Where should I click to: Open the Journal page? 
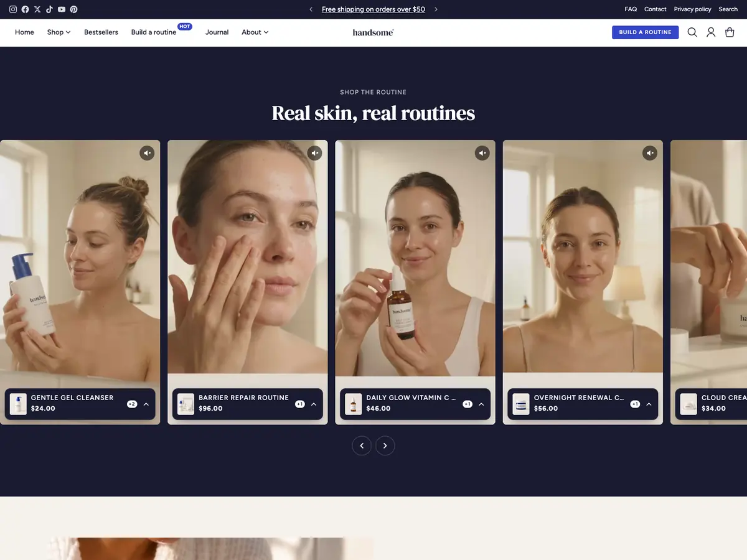click(x=217, y=32)
